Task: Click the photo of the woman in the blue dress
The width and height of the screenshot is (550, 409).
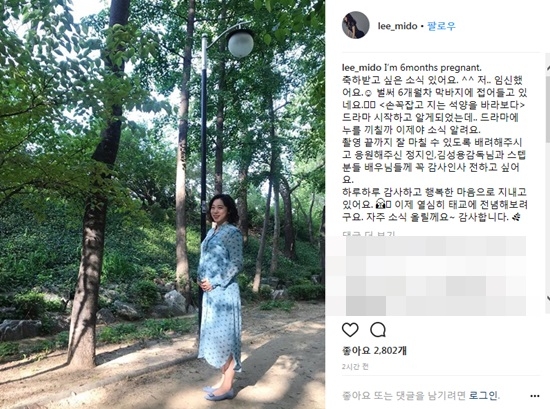Action: point(162,204)
